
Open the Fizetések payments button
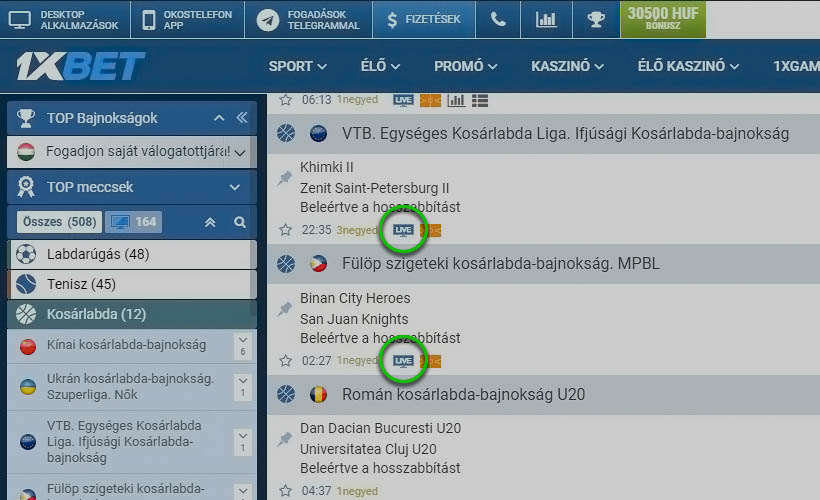424,19
